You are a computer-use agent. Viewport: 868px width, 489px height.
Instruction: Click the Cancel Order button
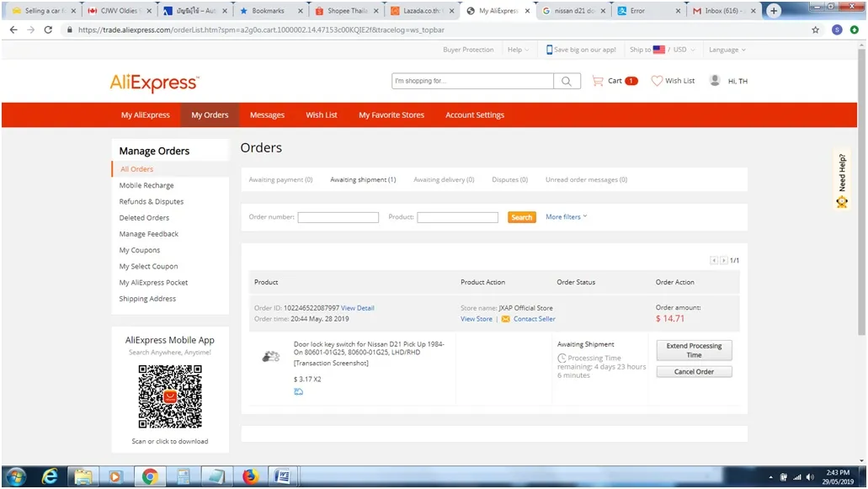tap(694, 372)
